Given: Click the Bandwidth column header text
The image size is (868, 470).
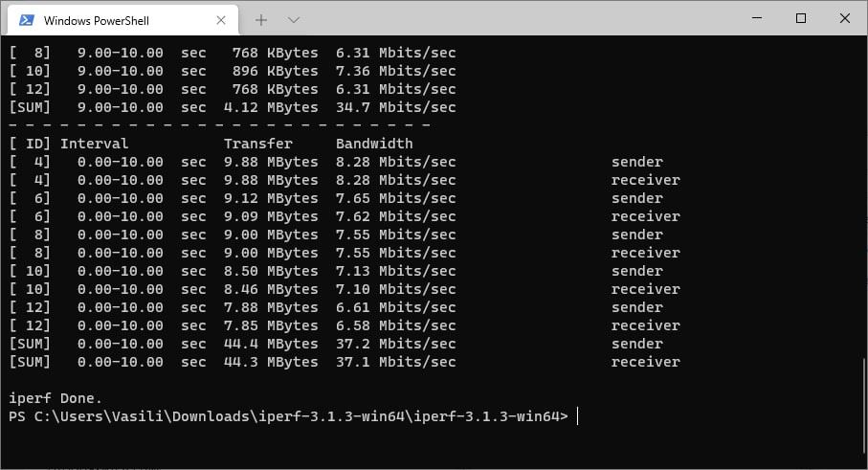Looking at the screenshot, I should 374,144.
